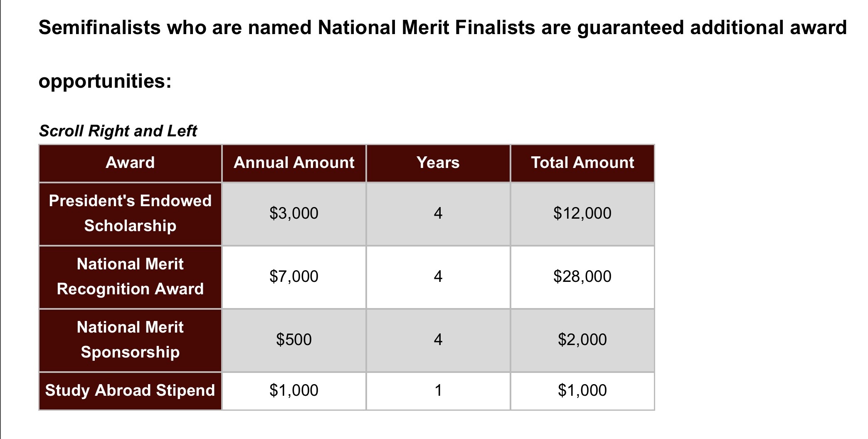Click the Annual Amount column header
This screenshot has height=439, width=868.
point(294,163)
